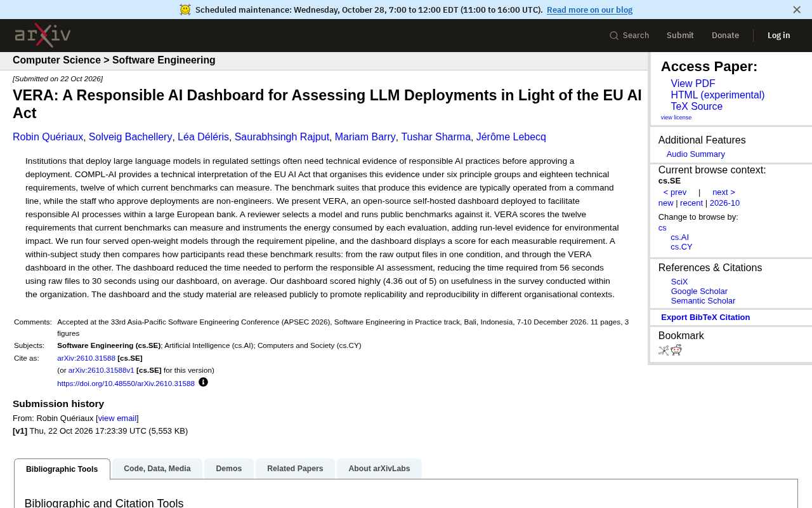The image size is (812, 508).
Task: Open Read more on our blog
Action: [x=589, y=10]
